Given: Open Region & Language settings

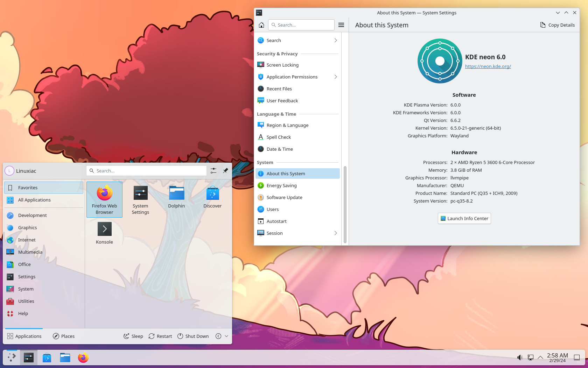Looking at the screenshot, I should pyautogui.click(x=297, y=125).
